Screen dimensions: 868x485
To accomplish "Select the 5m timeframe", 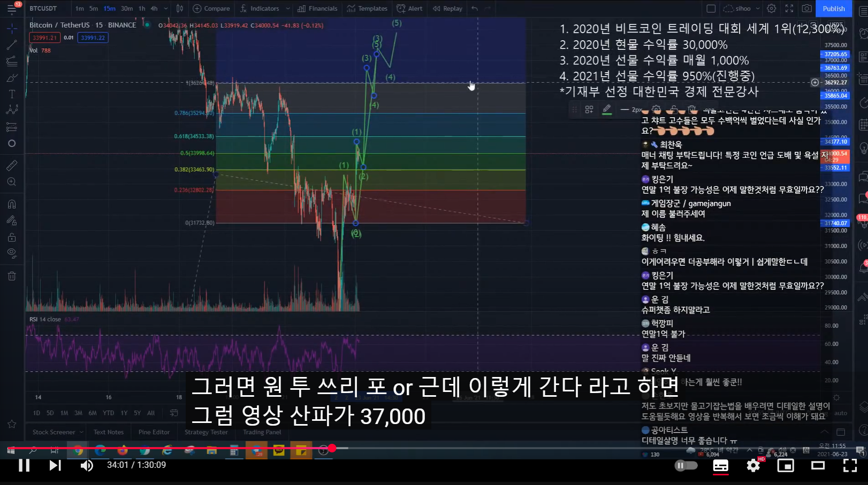I will pyautogui.click(x=94, y=9).
